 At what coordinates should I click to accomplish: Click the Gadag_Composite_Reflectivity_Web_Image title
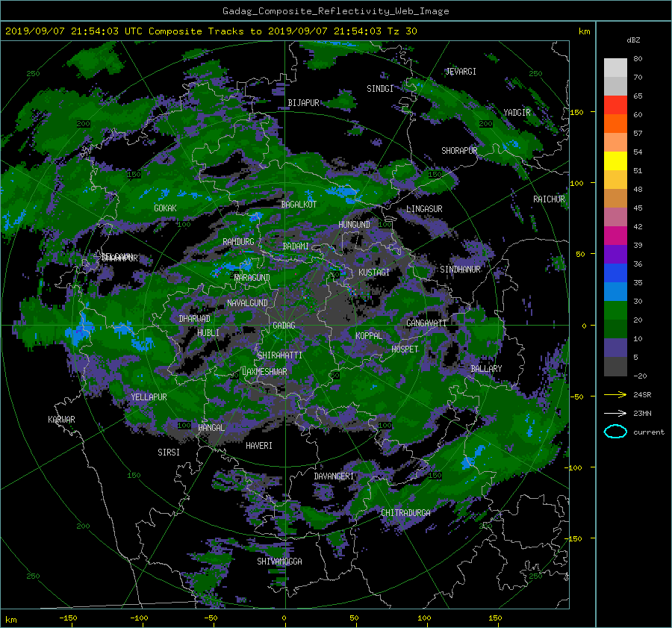(335, 11)
